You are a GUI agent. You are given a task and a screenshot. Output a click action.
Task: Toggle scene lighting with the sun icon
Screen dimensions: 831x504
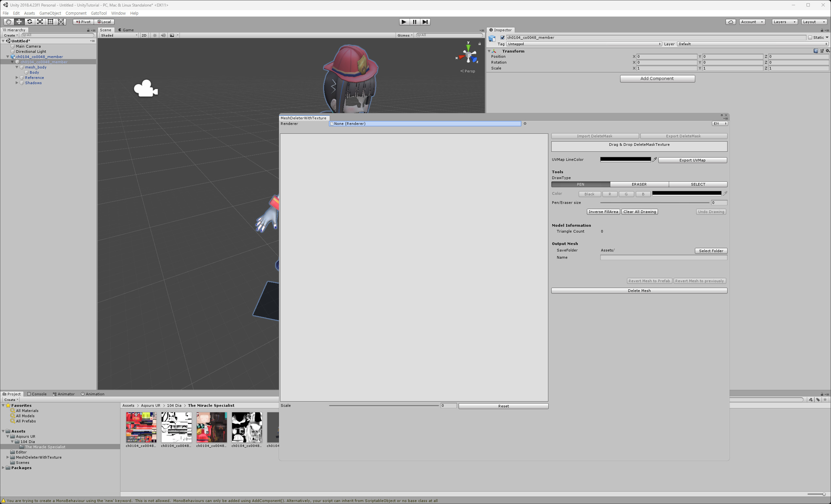(154, 35)
